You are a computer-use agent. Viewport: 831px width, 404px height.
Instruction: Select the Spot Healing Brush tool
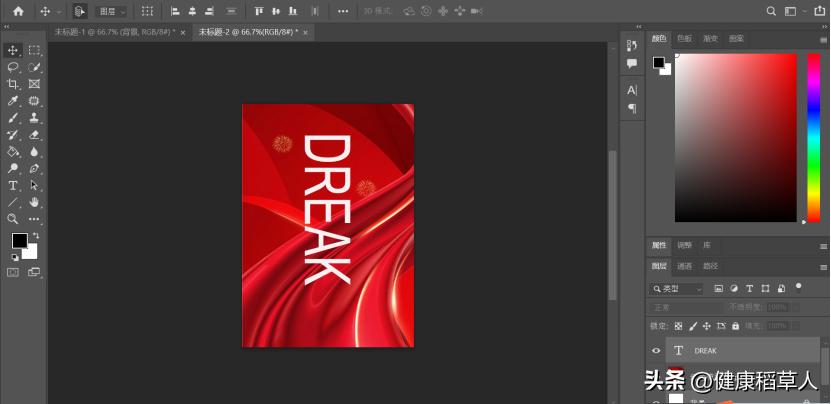click(34, 101)
